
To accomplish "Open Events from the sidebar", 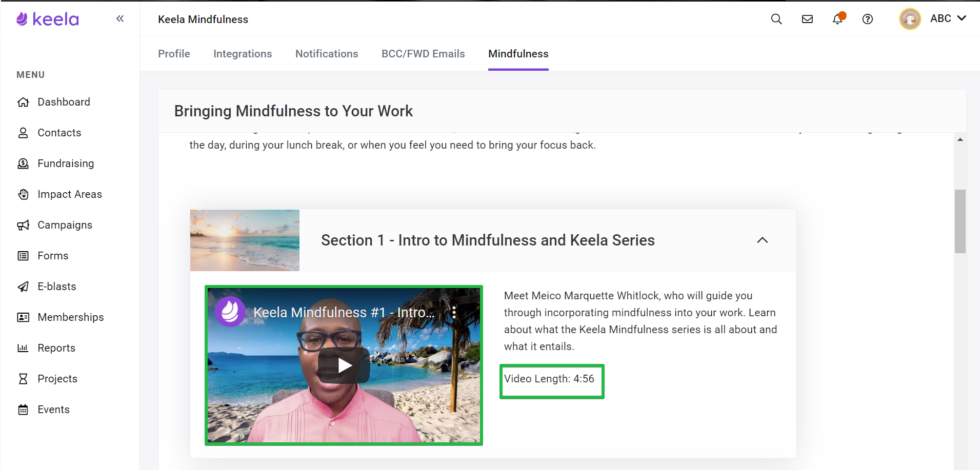I will coord(53,410).
